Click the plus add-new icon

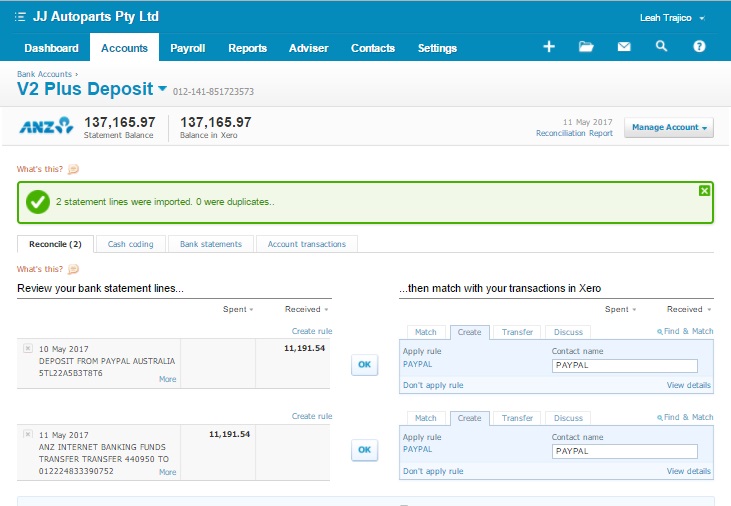pos(549,46)
